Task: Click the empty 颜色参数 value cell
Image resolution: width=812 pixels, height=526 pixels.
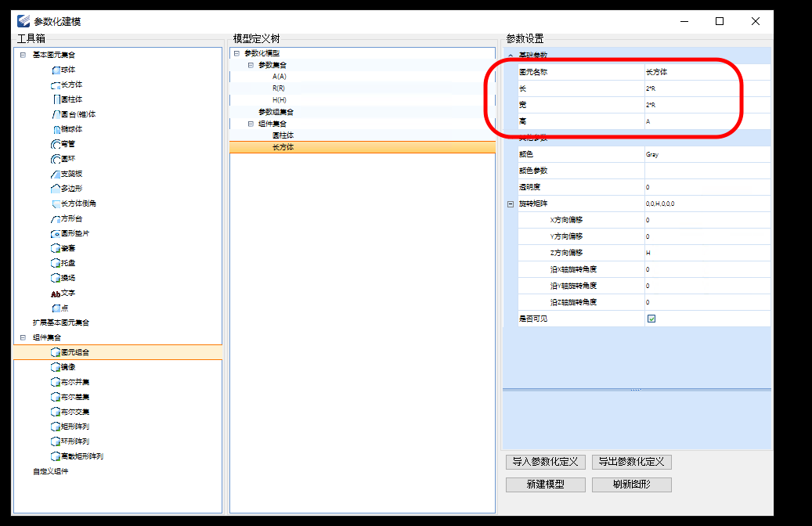Action: point(707,171)
